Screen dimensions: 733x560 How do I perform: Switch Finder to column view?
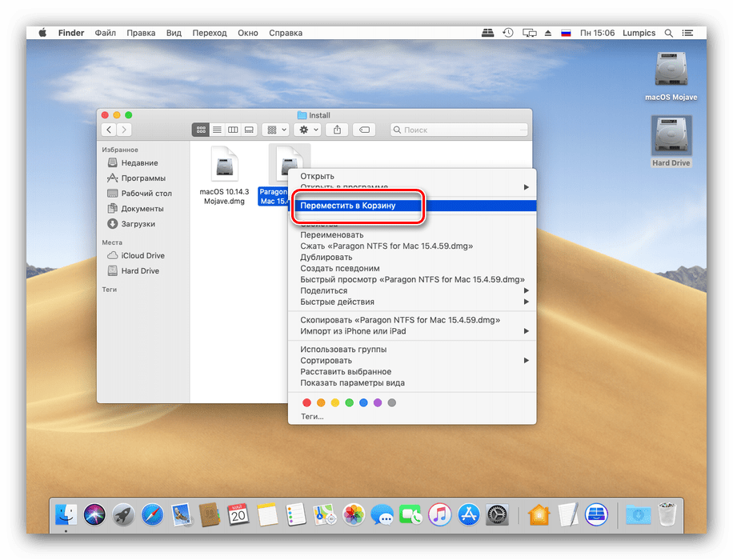click(x=233, y=130)
